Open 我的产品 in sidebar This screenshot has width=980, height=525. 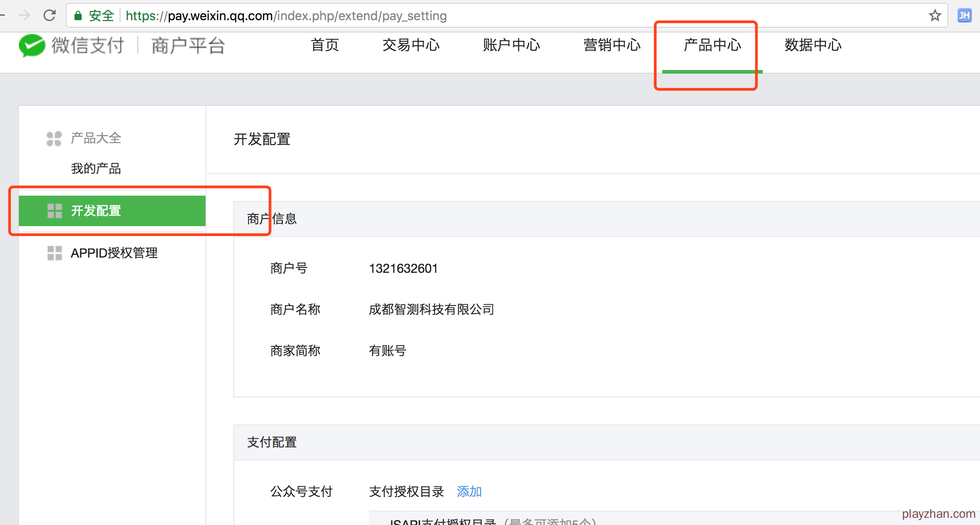pyautogui.click(x=96, y=169)
